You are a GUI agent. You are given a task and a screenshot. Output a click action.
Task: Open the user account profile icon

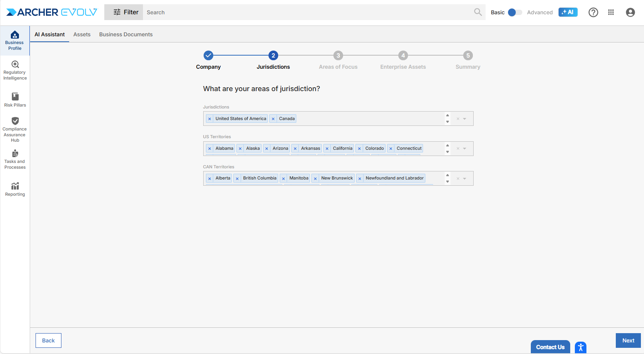point(630,12)
